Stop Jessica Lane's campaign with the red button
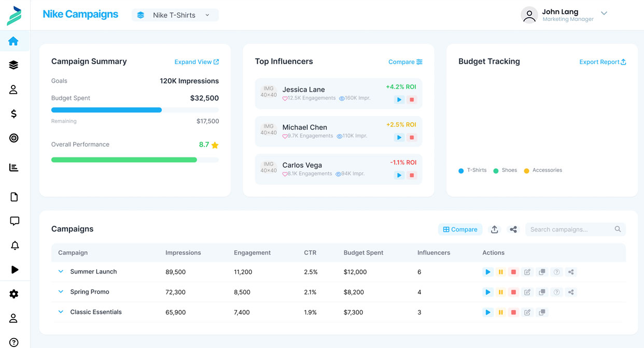644x348 pixels. [x=412, y=100]
